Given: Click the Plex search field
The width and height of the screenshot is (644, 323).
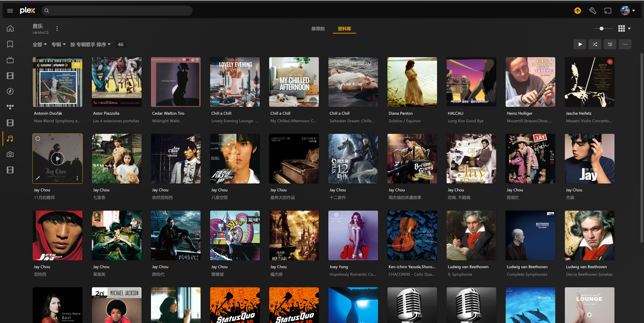Looking at the screenshot, I should 117,11.
